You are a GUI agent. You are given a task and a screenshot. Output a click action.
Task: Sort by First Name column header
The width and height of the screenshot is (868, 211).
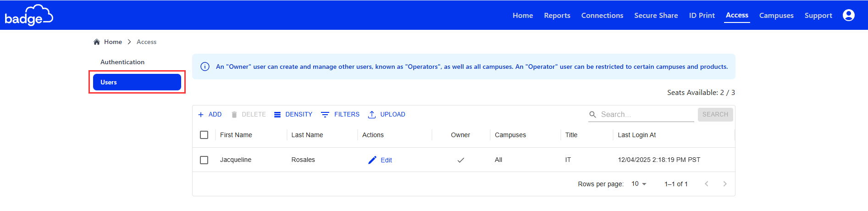tap(236, 135)
